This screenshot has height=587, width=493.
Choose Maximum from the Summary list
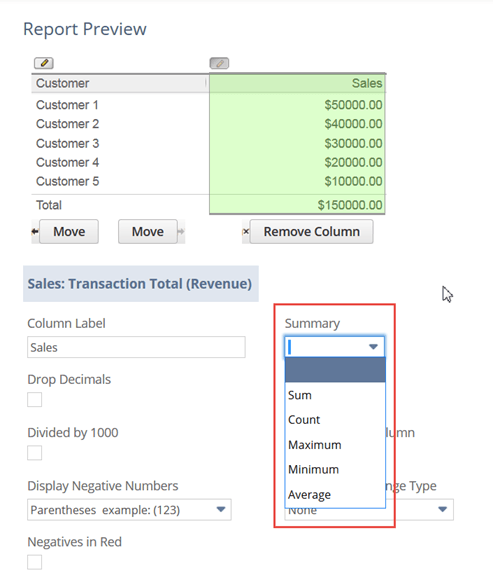(335, 445)
